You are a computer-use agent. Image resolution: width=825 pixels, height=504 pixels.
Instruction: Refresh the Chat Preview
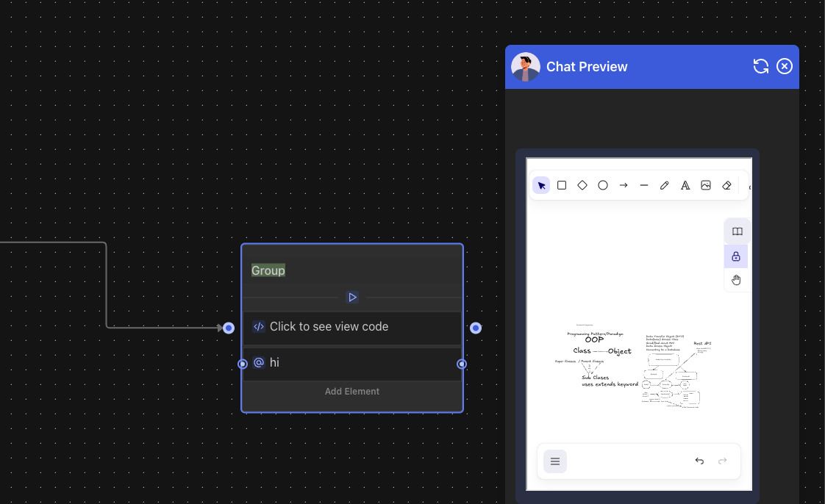(x=761, y=67)
